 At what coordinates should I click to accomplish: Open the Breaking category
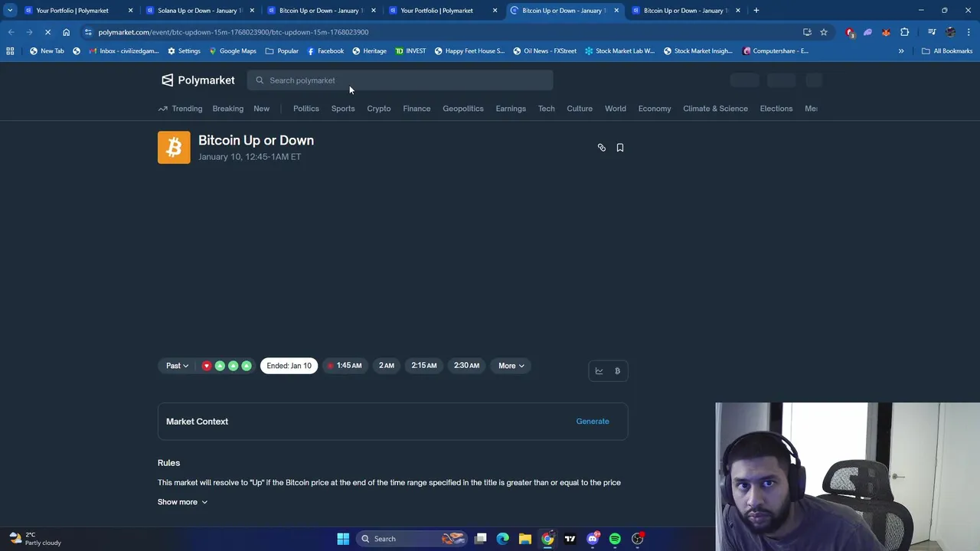tap(228, 109)
